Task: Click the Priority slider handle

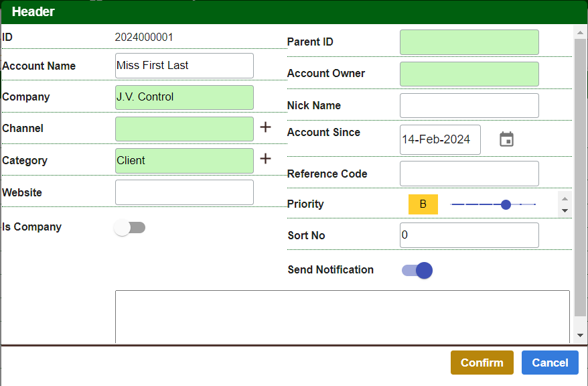Action: coord(506,204)
